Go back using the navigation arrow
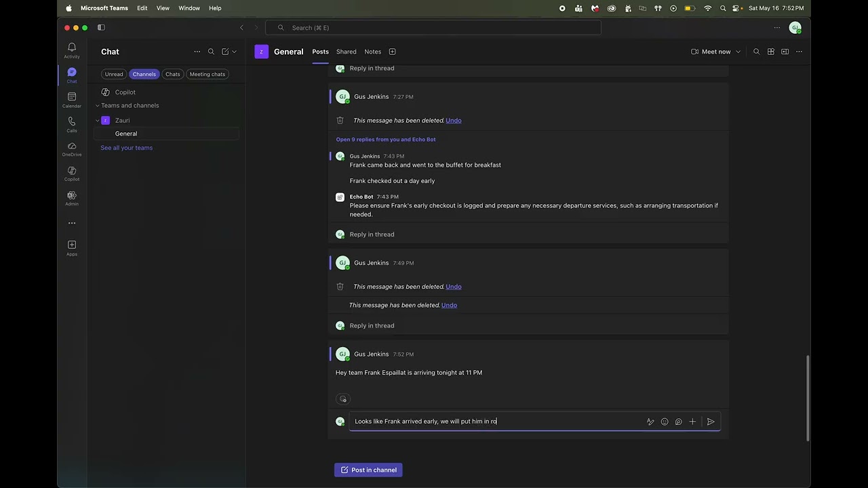This screenshot has width=868, height=488. tap(241, 28)
